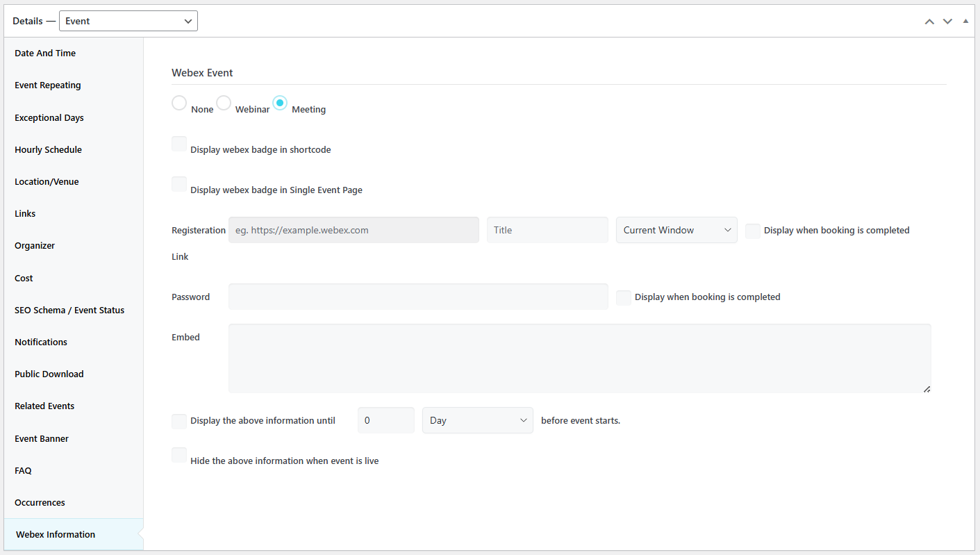Move the Details metabox up using the up arrow
Screen dimensions: 980x555
929,21
